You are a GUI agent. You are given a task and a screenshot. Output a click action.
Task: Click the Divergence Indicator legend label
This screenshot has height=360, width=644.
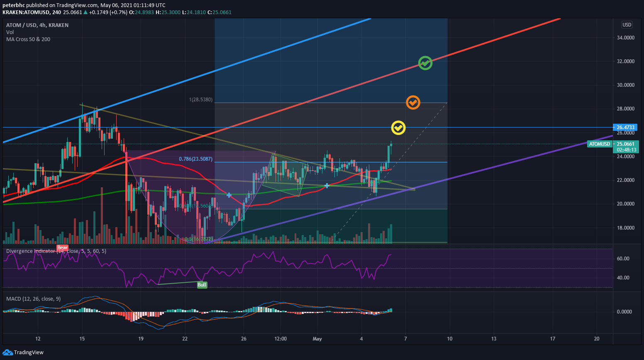point(56,251)
